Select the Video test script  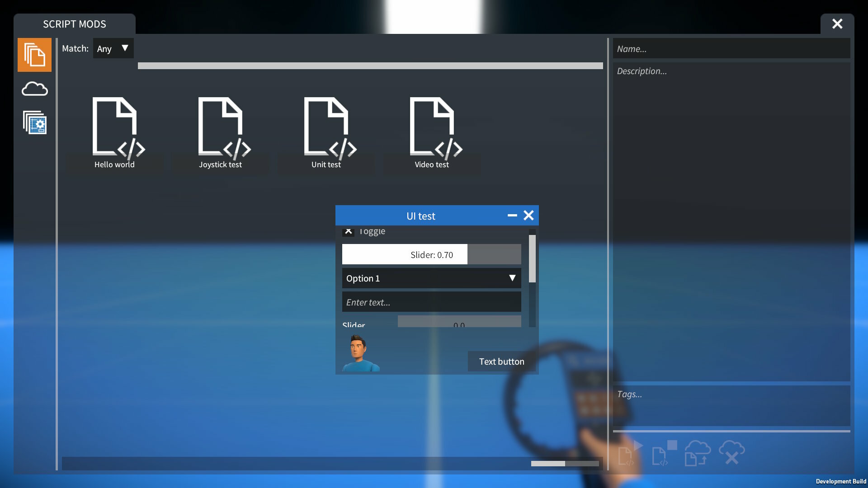pyautogui.click(x=432, y=133)
